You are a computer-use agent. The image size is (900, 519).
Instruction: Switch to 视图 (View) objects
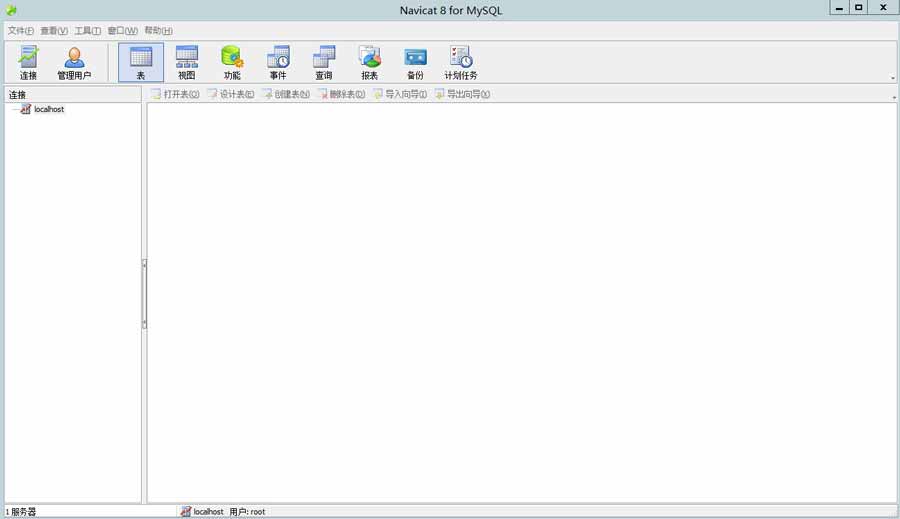pos(187,63)
